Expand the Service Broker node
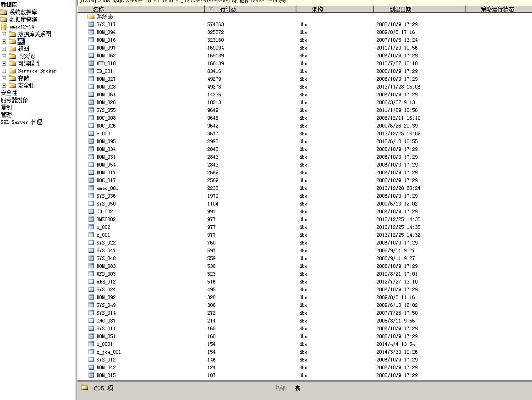Screen dimensions: 532x400 (4, 71)
